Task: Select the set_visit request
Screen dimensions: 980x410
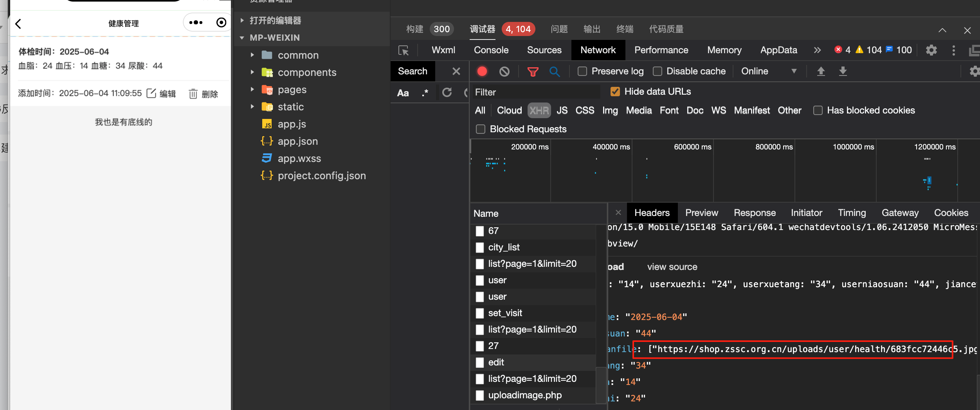Action: (533, 313)
